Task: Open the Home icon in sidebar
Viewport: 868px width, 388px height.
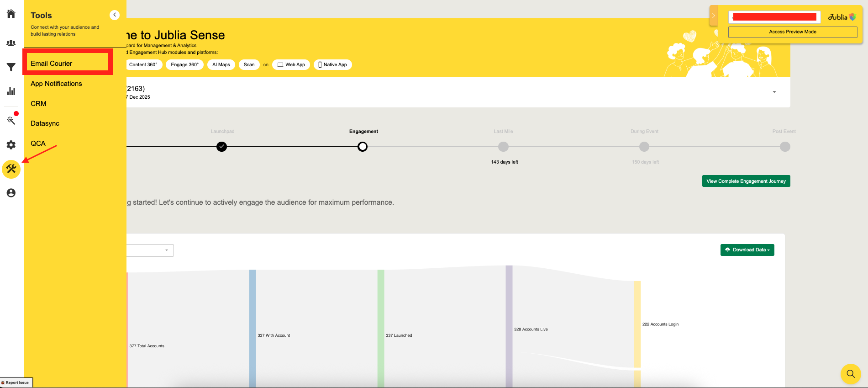Action: (x=11, y=14)
